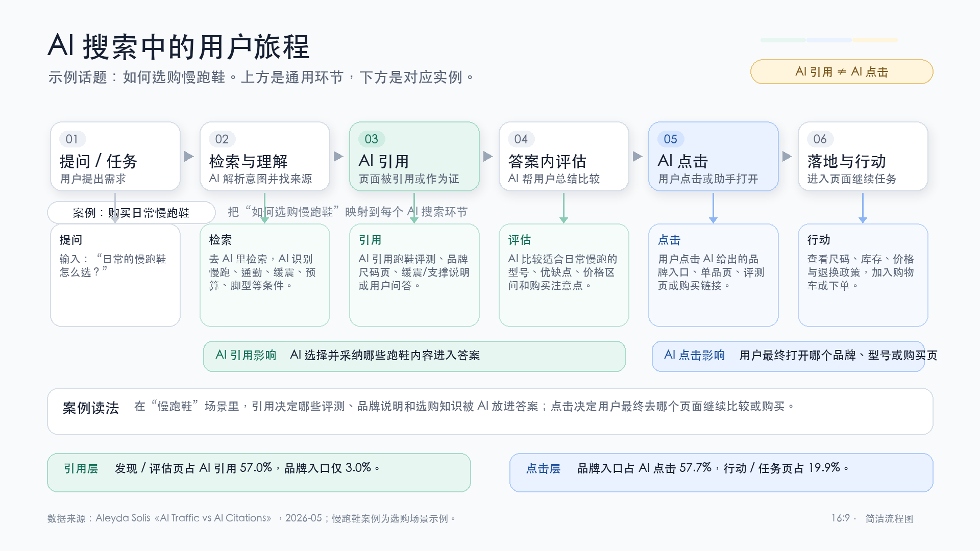This screenshot has width=980, height=551.
Task: Select the "提问 / 任务" step card
Action: click(115, 157)
